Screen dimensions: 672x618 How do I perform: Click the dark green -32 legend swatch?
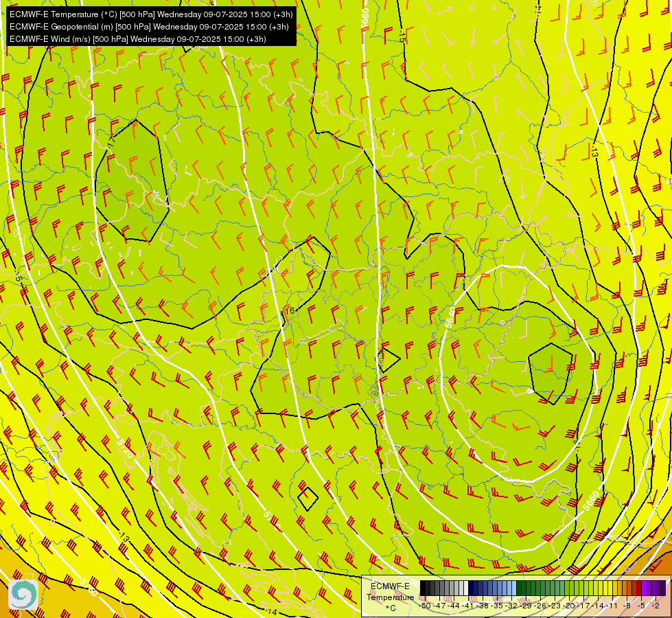[x=519, y=588]
